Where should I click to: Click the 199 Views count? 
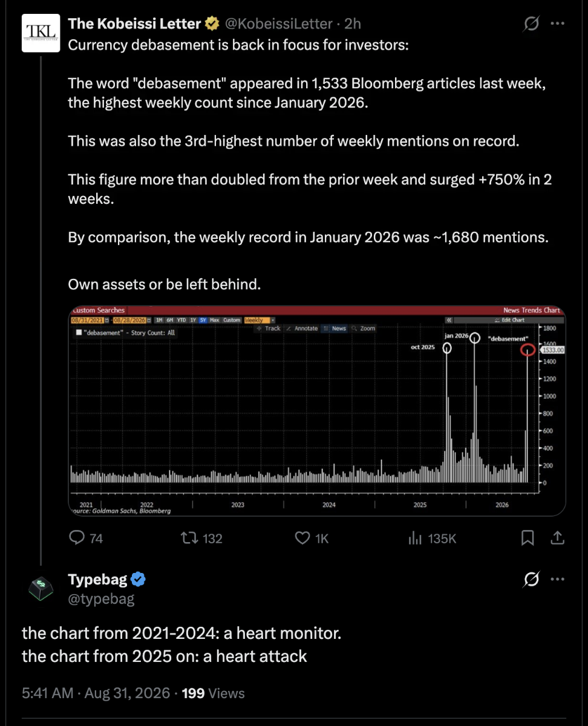pyautogui.click(x=213, y=693)
